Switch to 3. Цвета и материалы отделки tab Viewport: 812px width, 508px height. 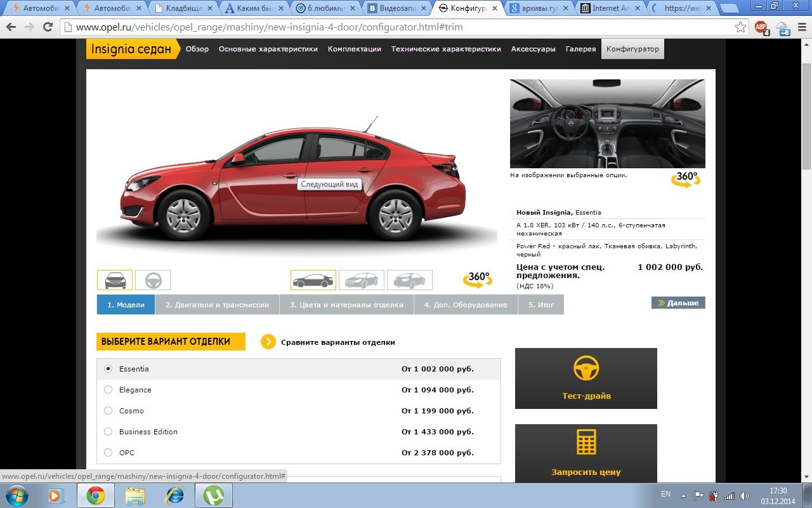pyautogui.click(x=346, y=305)
